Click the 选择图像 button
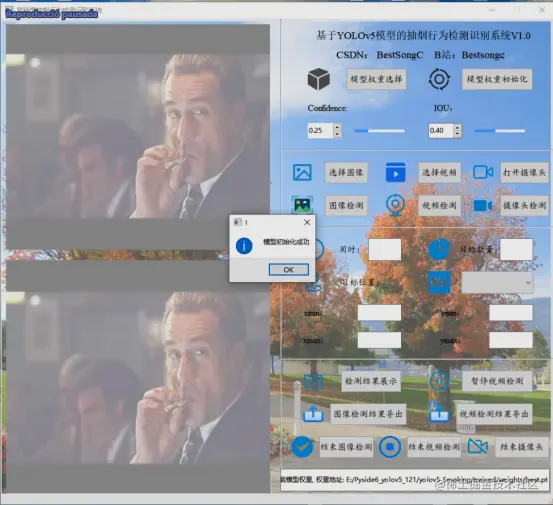This screenshot has height=505, width=553. coord(346,172)
